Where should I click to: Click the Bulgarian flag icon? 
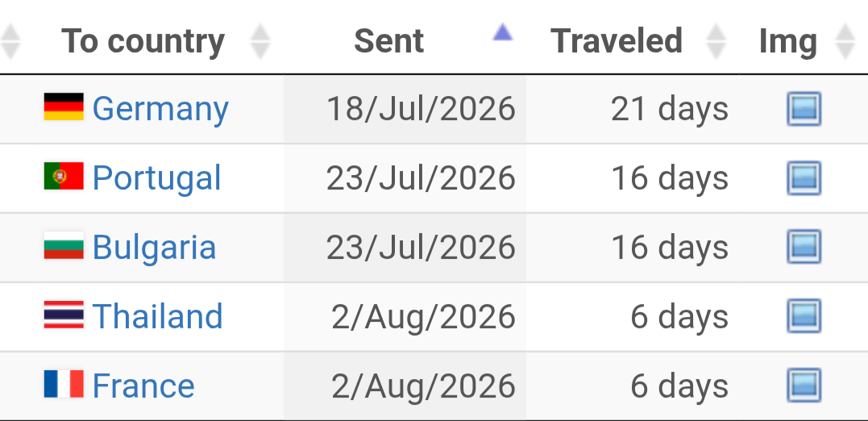tap(64, 245)
